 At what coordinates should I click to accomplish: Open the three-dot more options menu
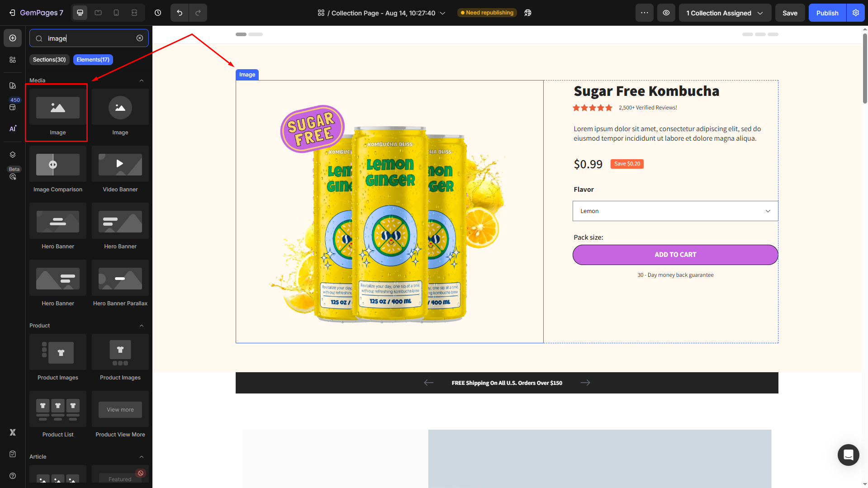click(x=644, y=13)
